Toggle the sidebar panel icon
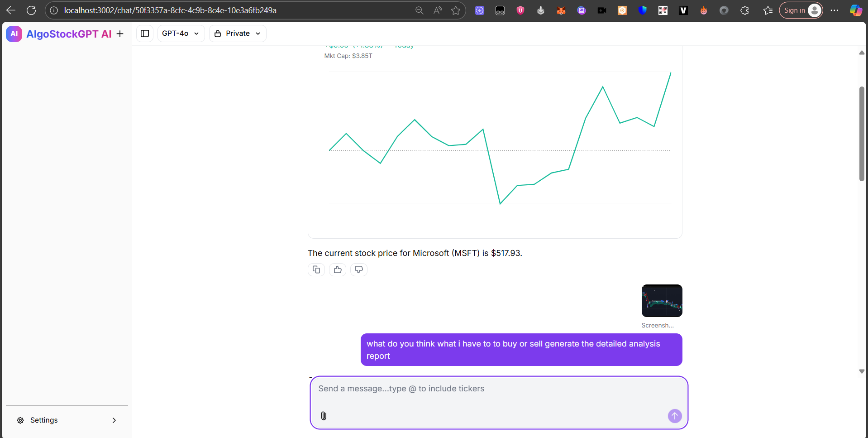The width and height of the screenshot is (868, 438). pos(145,34)
